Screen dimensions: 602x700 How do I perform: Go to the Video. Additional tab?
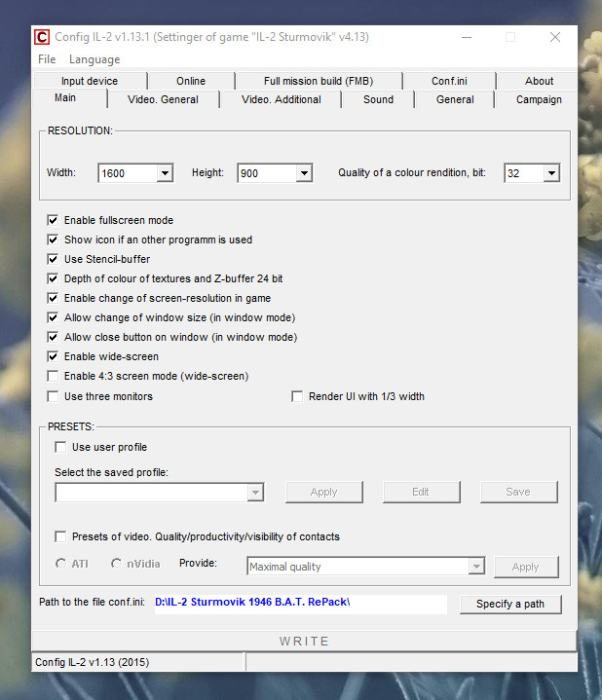[281, 99]
